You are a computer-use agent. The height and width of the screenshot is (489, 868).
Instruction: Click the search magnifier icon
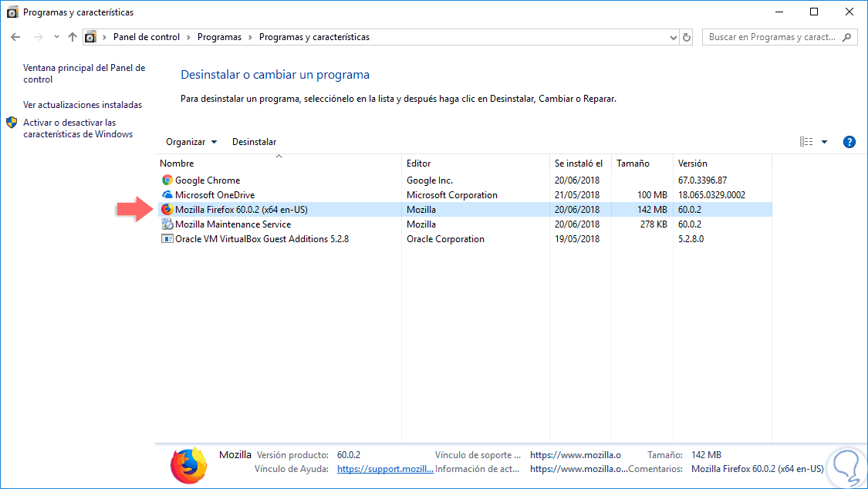(x=847, y=37)
